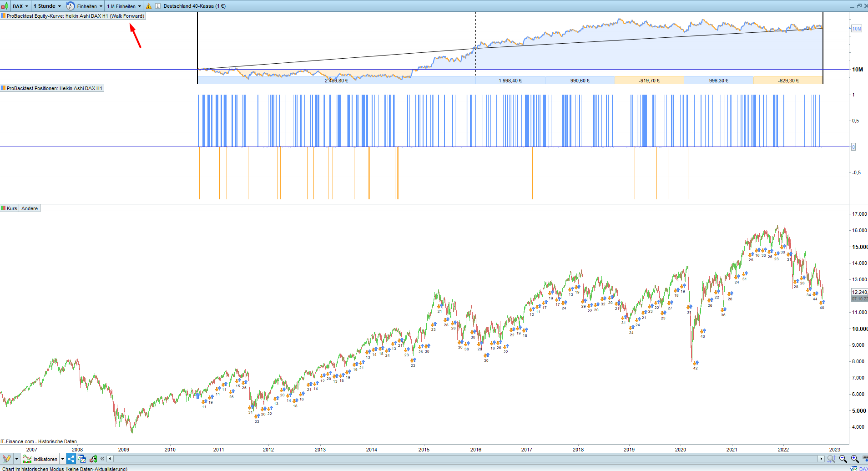
Task: Select the -629,30 € walk-forward segment
Action: coord(788,81)
